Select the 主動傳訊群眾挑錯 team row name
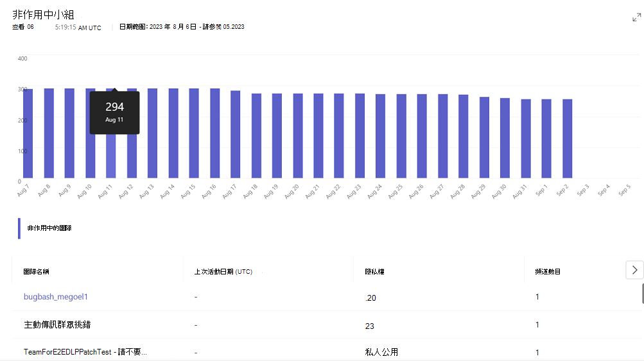The image size is (644, 361). (x=57, y=324)
